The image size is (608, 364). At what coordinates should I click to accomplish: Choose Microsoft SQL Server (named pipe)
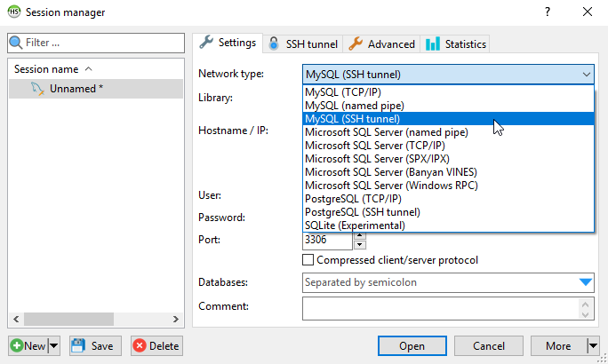tap(448, 132)
